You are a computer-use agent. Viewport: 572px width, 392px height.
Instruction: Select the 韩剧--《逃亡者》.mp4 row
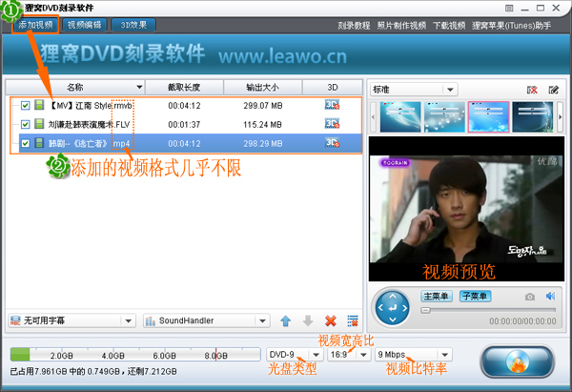coord(186,143)
